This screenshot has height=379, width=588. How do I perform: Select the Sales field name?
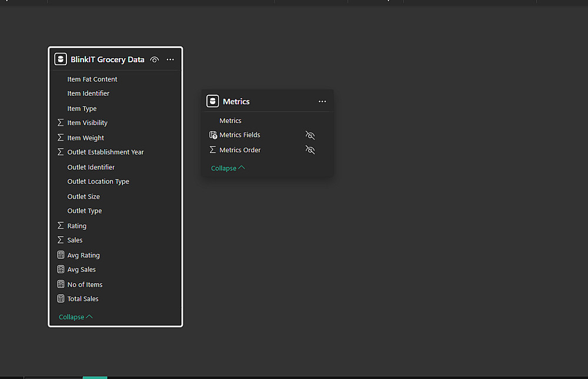tap(75, 240)
